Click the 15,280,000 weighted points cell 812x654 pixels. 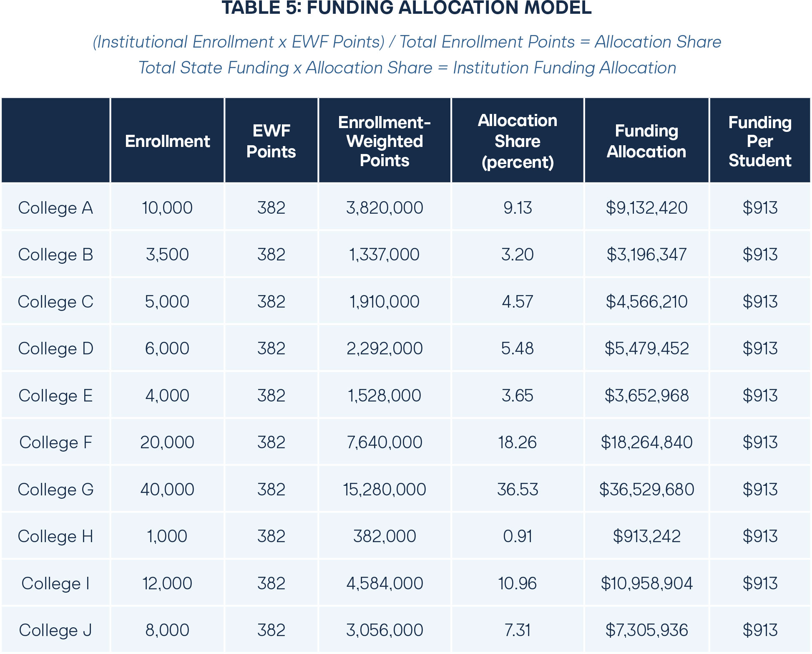[x=385, y=490]
